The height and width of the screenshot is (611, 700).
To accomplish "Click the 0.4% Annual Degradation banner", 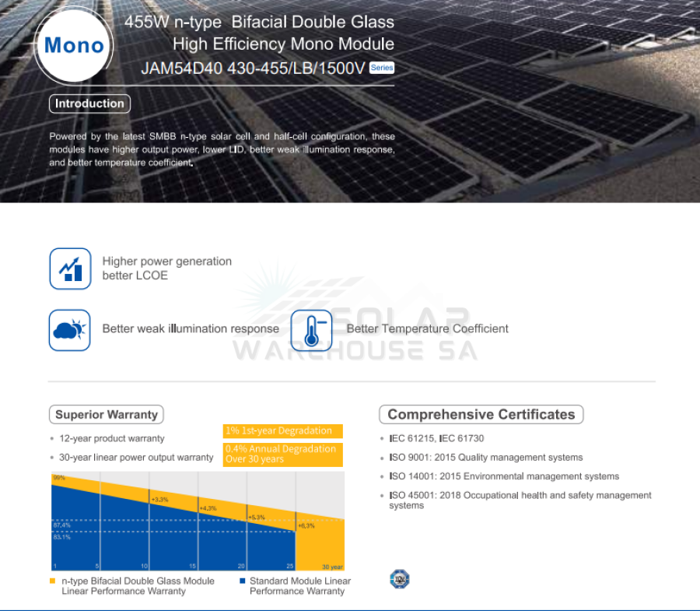I will (x=282, y=455).
